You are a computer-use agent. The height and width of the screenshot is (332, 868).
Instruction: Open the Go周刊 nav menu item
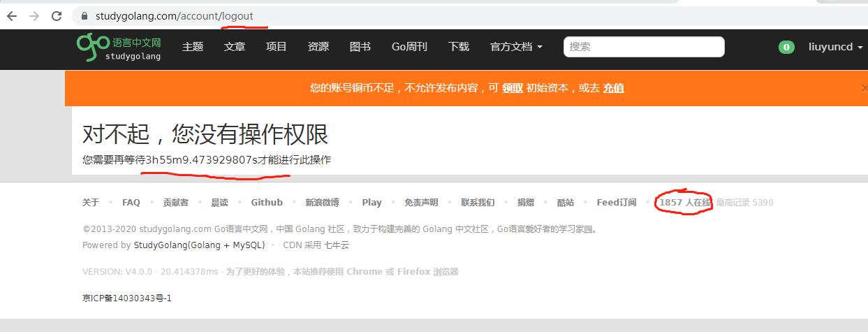409,47
